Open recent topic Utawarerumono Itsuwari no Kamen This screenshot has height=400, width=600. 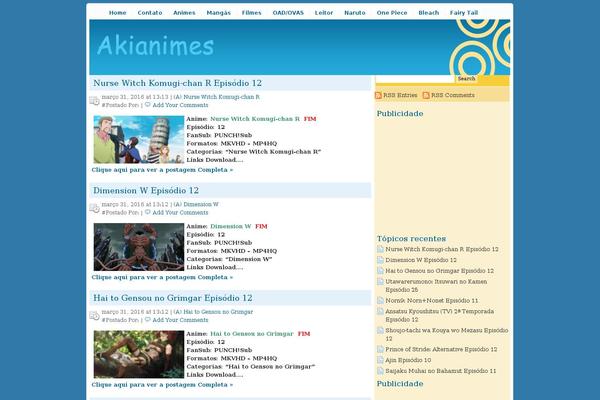[x=436, y=286]
